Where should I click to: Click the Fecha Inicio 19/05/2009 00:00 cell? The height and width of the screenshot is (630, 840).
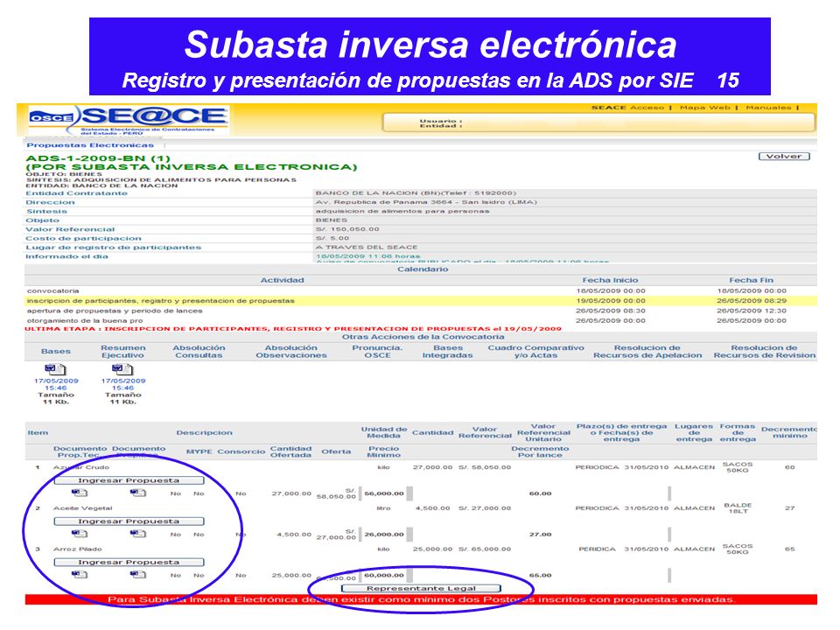coord(610,301)
